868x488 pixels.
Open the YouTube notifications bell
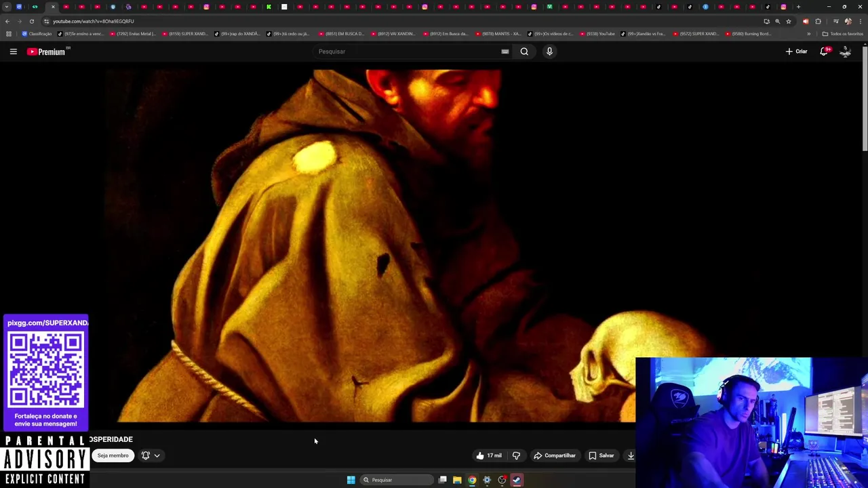point(825,52)
